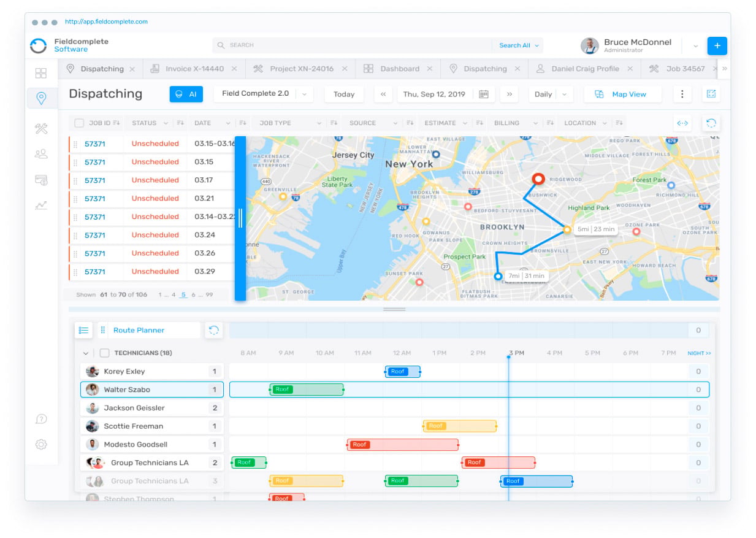Click the fullscreen expand icon near Map View
This screenshot has width=756, height=538.
(x=711, y=94)
